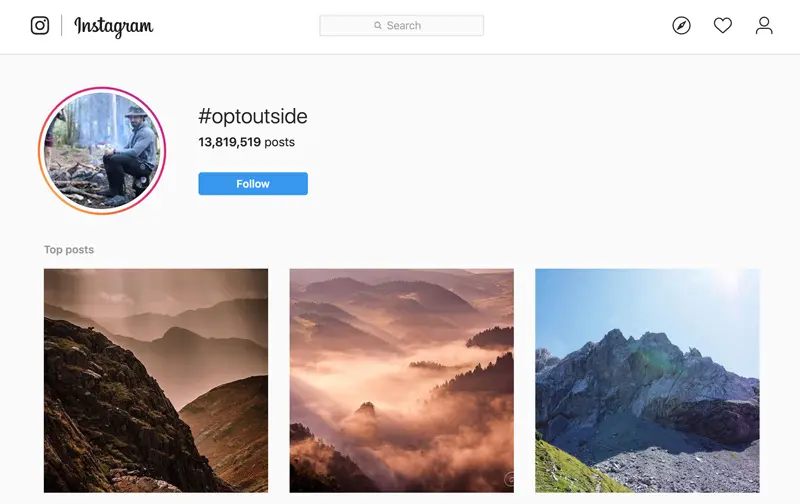Open the blue-sky rocky peak post
The width and height of the screenshot is (800, 504).
[x=647, y=381]
